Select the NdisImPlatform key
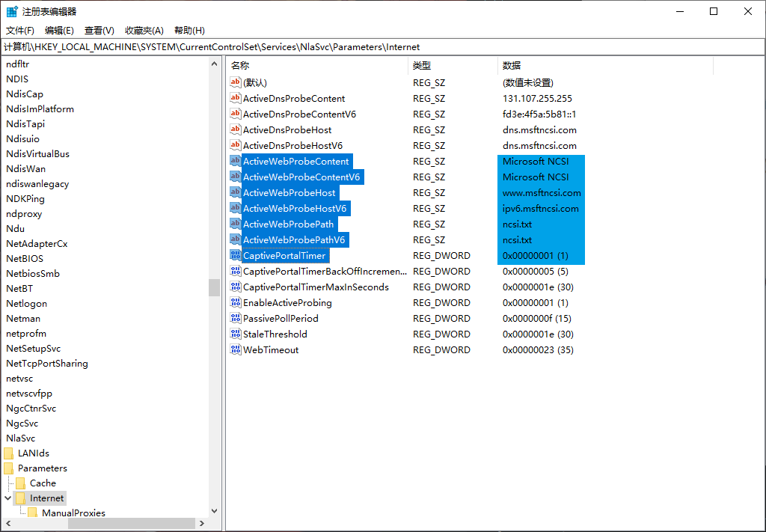766x532 pixels. point(40,109)
